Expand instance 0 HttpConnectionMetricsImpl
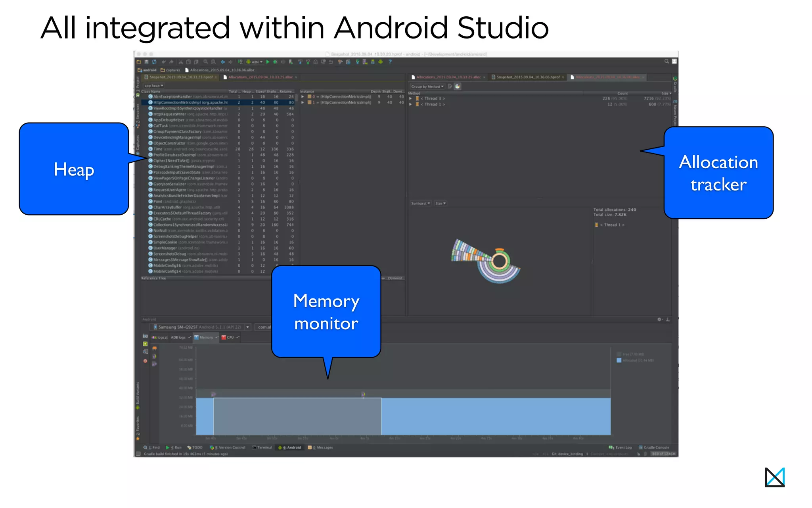The width and height of the screenshot is (812, 508). pos(303,97)
